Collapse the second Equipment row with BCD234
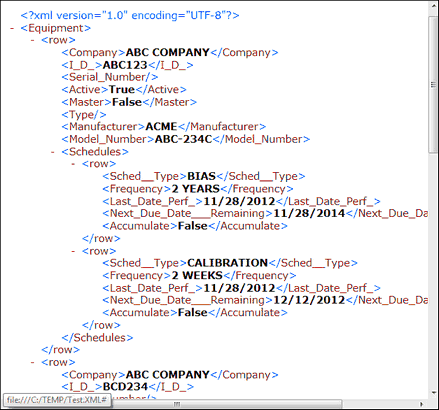The width and height of the screenshot is (439, 410). click(x=32, y=362)
